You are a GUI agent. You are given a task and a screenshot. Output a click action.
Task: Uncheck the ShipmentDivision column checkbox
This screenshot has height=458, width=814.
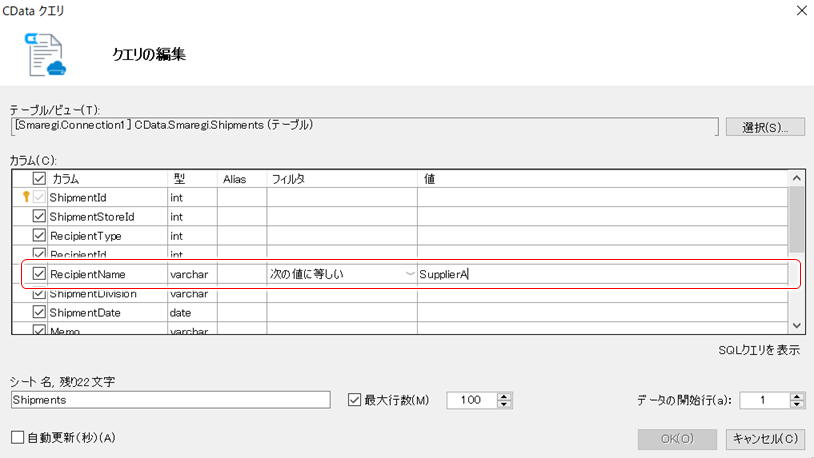pyautogui.click(x=39, y=294)
